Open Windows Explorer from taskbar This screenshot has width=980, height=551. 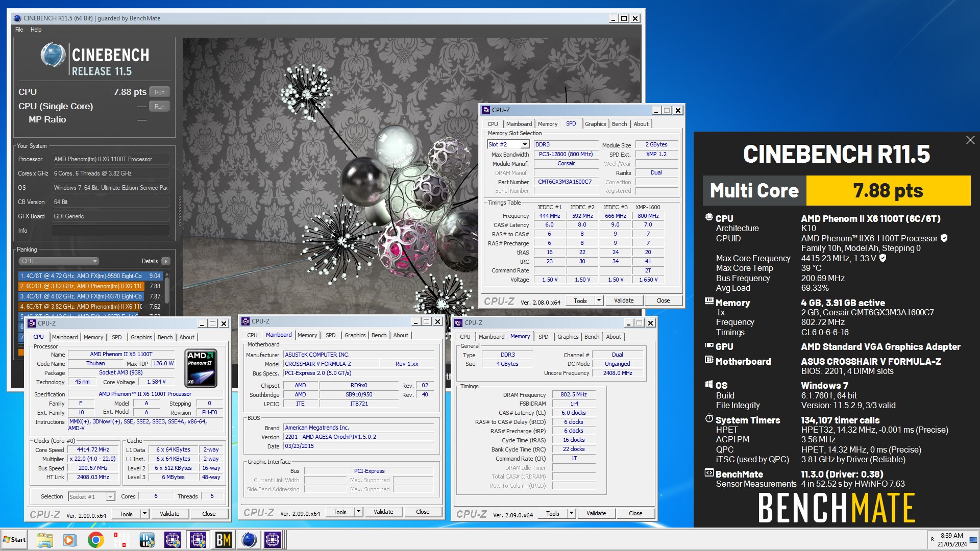[44, 540]
